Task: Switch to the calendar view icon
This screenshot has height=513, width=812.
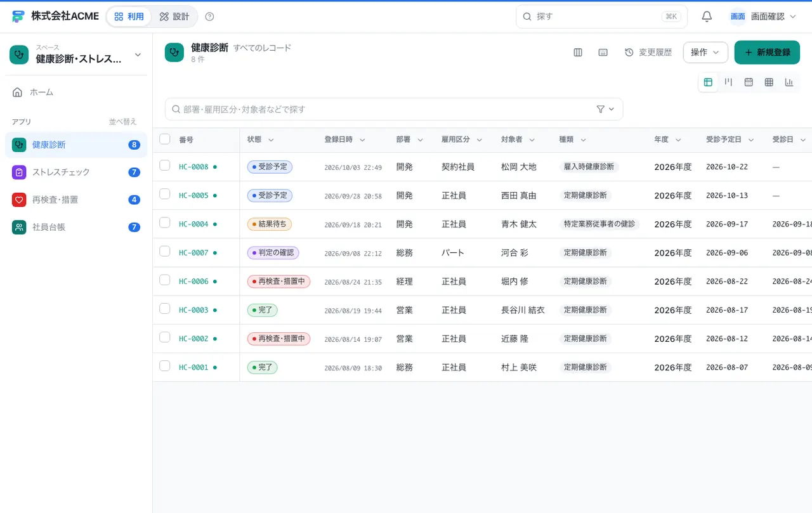Action: point(749,82)
